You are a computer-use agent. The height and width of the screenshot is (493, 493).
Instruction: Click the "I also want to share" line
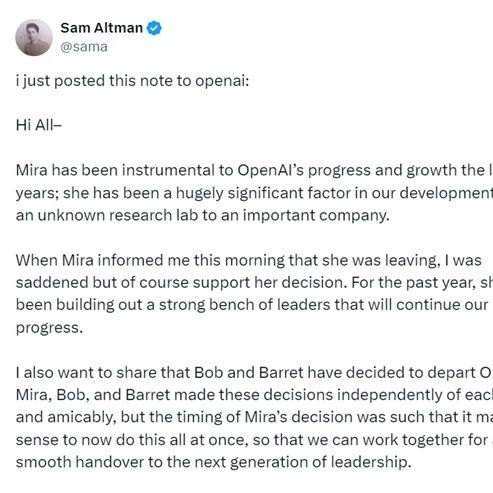[x=254, y=373]
